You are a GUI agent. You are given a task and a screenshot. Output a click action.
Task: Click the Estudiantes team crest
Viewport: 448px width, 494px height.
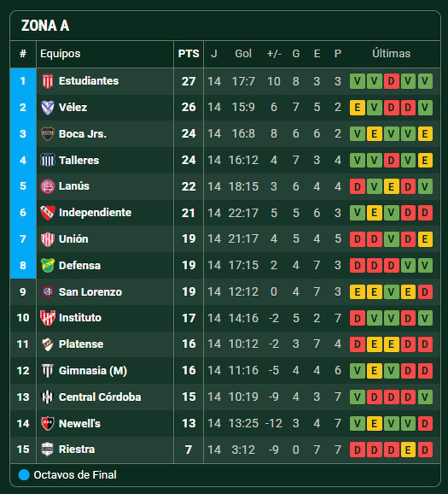pos(47,81)
